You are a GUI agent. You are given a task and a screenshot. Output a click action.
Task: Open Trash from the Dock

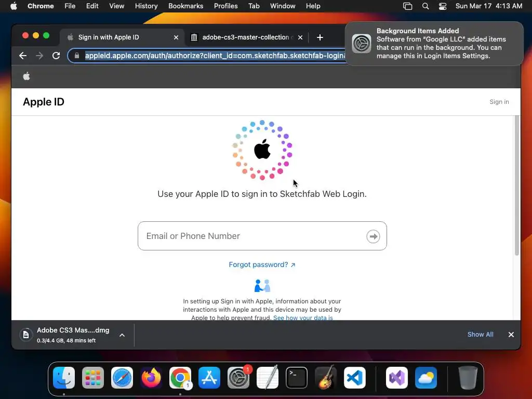tap(468, 378)
